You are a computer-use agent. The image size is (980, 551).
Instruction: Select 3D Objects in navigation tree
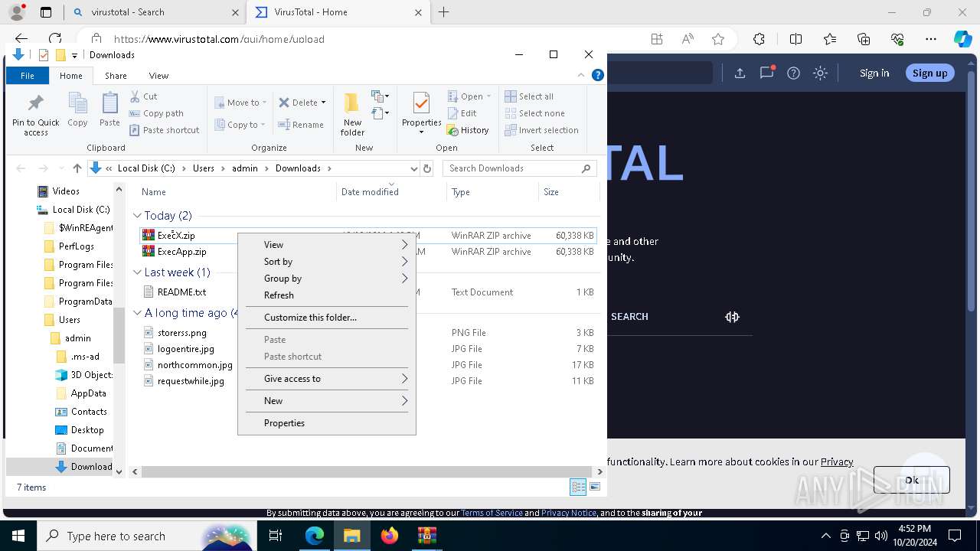point(84,375)
